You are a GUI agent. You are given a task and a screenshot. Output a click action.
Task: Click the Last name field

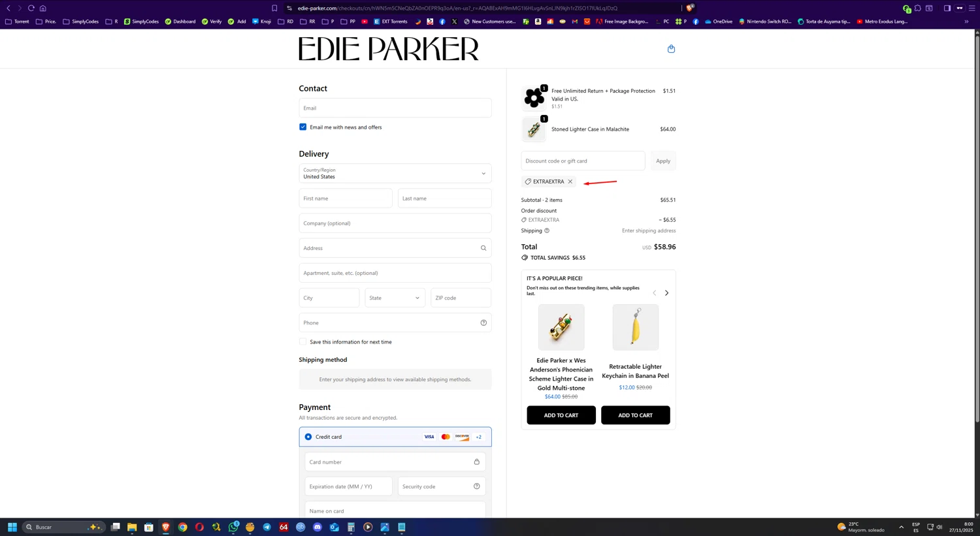click(x=445, y=198)
